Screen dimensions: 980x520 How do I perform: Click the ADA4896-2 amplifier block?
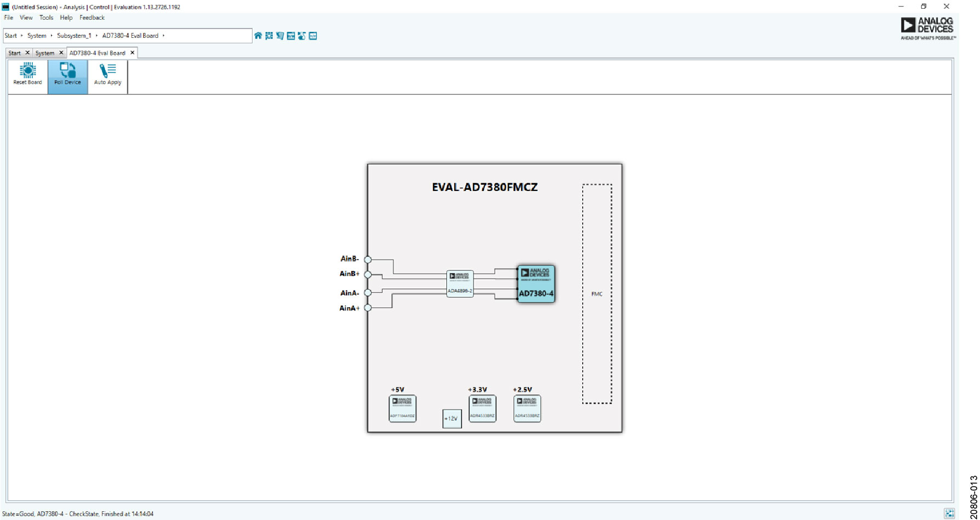[461, 284]
